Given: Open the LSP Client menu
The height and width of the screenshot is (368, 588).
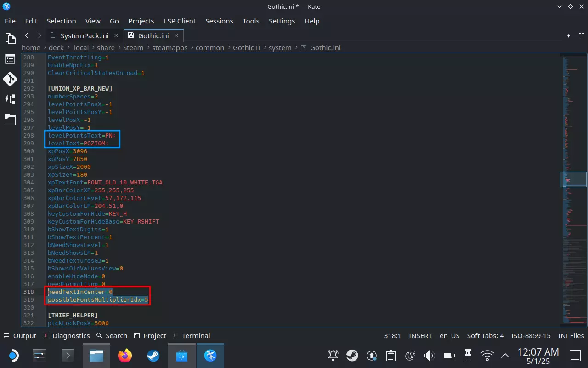Looking at the screenshot, I should [x=180, y=21].
